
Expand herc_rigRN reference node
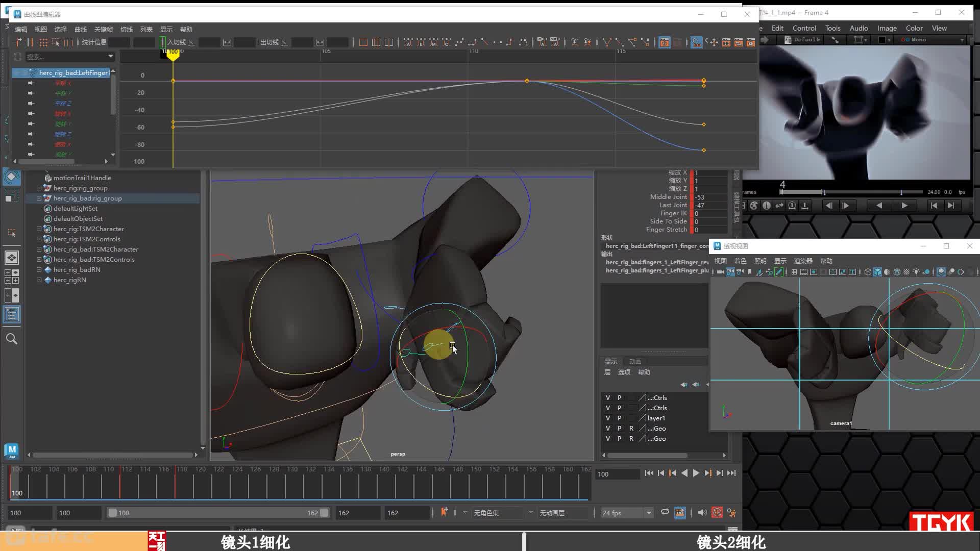39,280
